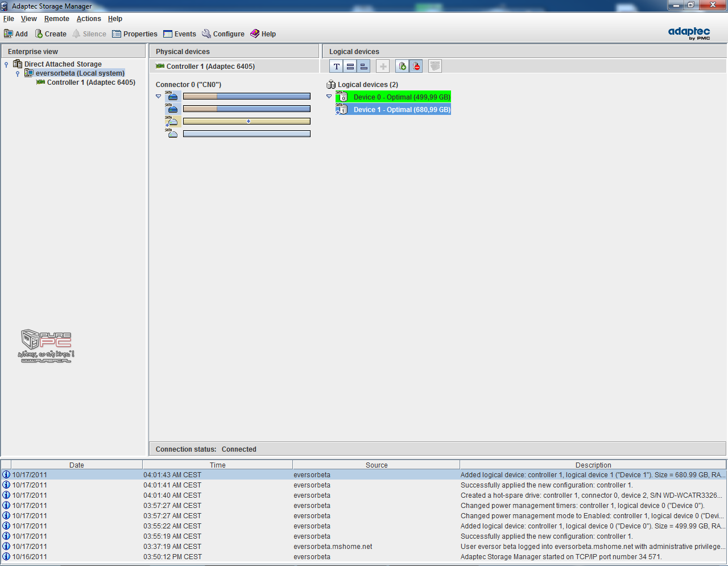This screenshot has height=566, width=728.
Task: Select the hot-spare SATA drive icon with plus
Action: point(172,121)
